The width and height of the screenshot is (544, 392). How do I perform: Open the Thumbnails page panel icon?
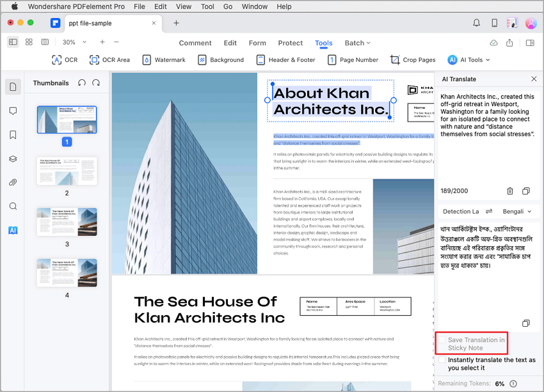(13, 86)
